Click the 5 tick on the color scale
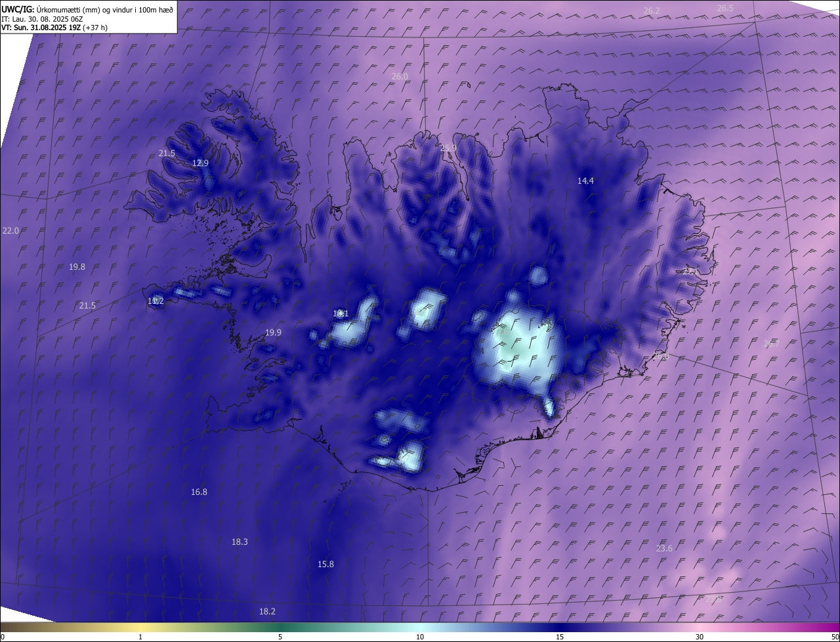Image resolution: width=840 pixels, height=642 pixels. 280,637
